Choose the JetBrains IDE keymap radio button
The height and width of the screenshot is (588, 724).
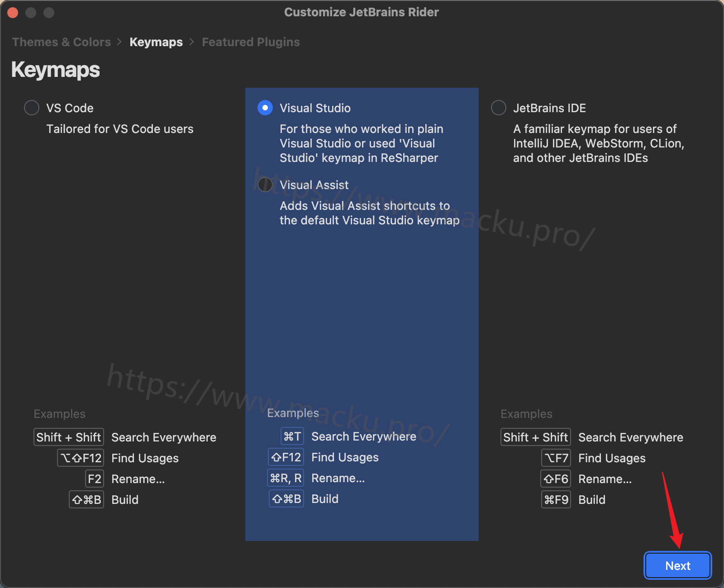click(499, 108)
